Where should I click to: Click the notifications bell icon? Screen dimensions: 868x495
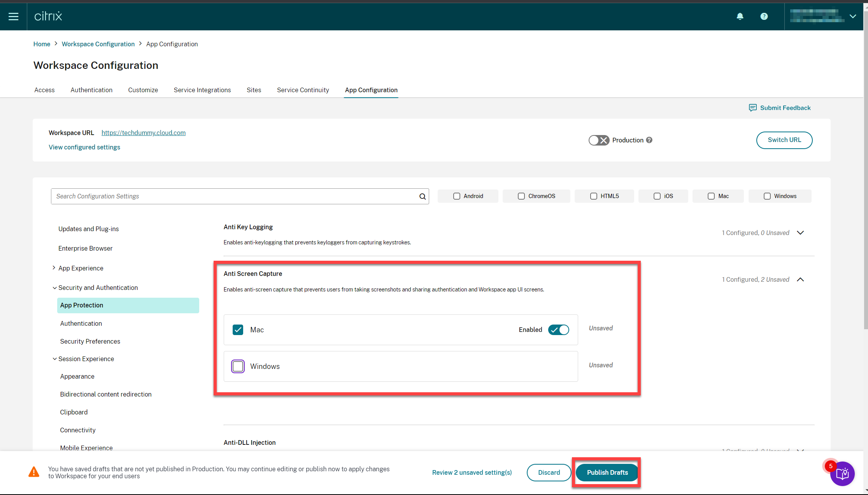740,16
